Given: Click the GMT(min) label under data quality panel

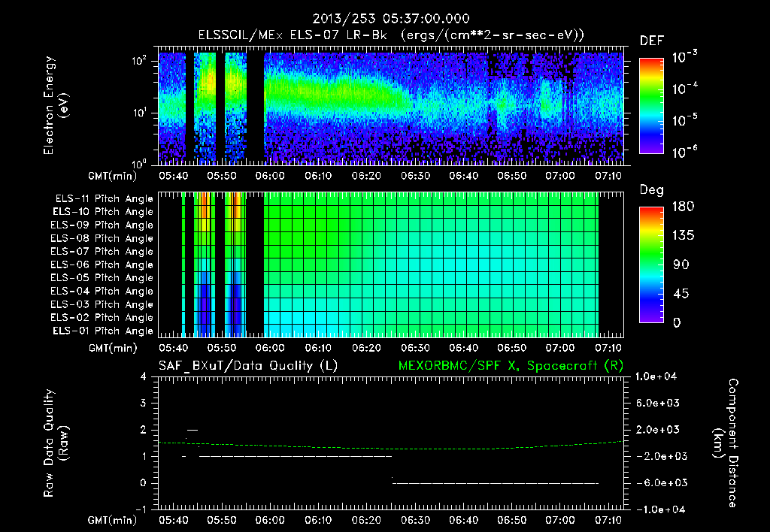Looking at the screenshot, I should [x=113, y=521].
